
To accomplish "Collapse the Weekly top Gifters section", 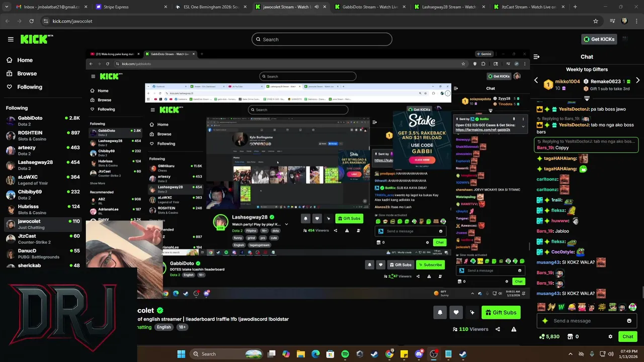I will click(587, 99).
